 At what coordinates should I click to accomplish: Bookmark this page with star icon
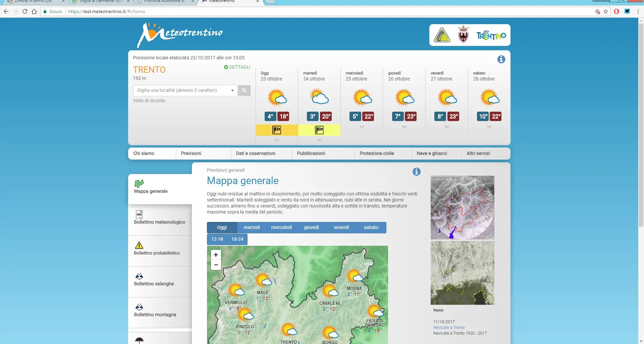coord(606,11)
